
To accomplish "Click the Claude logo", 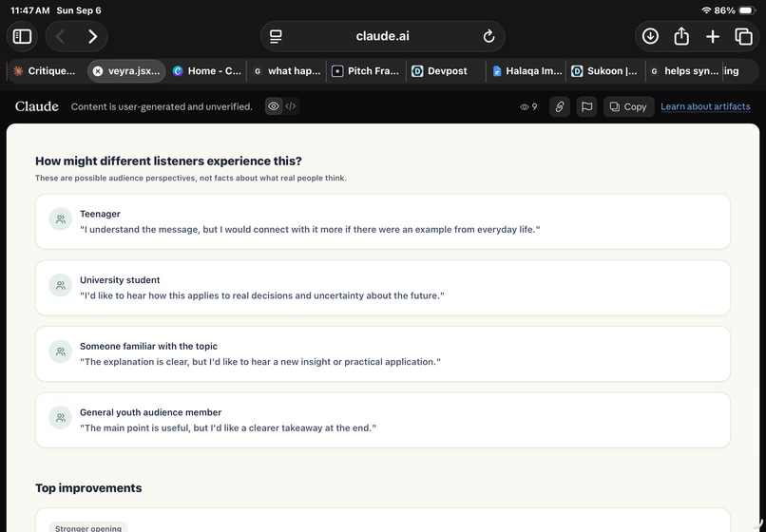I will point(37,106).
